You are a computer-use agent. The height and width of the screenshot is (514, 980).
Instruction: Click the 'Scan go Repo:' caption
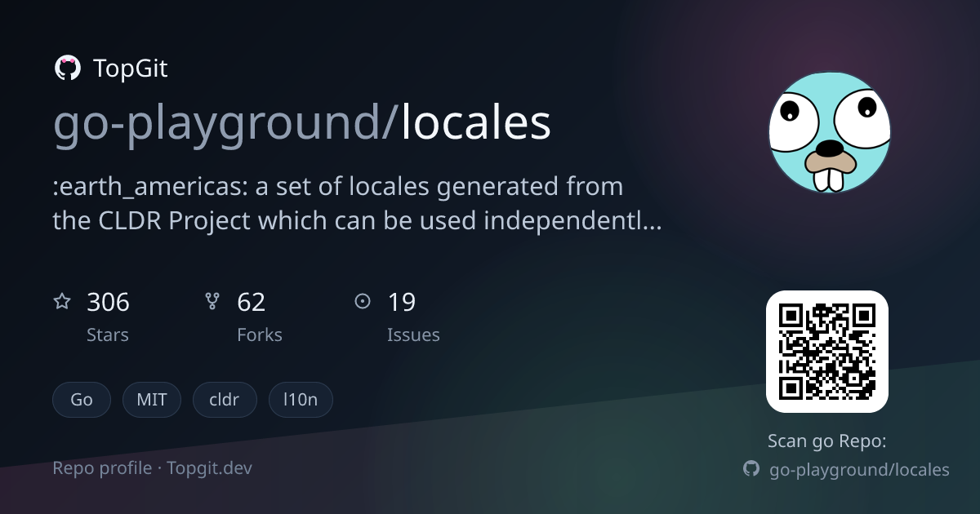(x=827, y=441)
